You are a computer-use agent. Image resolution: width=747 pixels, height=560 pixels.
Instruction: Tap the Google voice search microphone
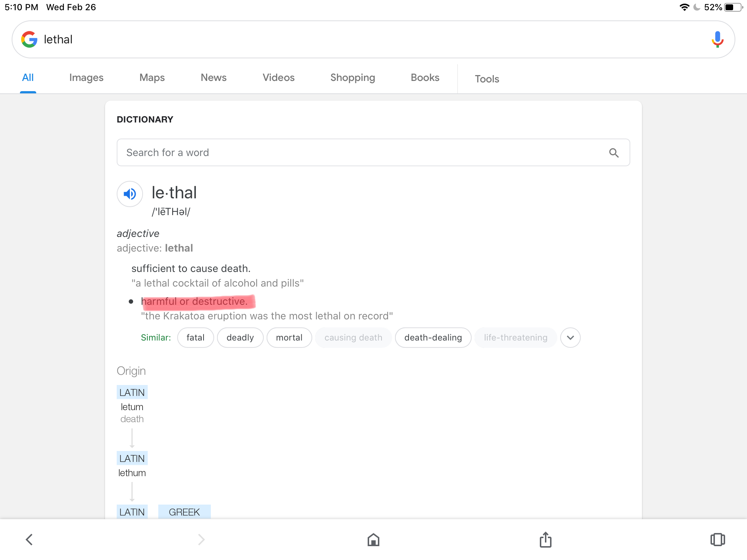coord(717,39)
